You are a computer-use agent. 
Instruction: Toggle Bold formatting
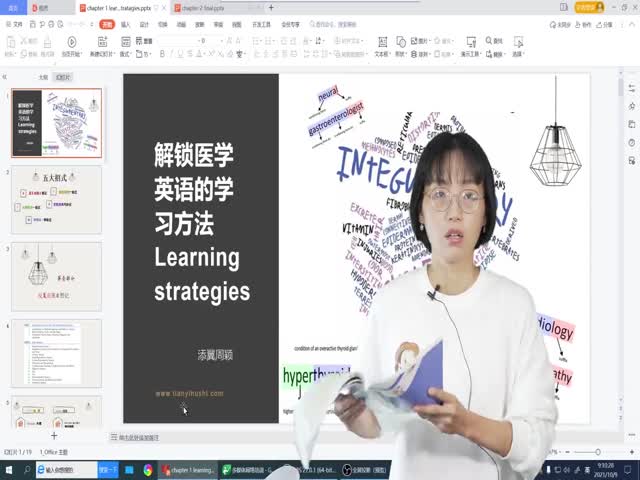pyautogui.click(x=162, y=54)
